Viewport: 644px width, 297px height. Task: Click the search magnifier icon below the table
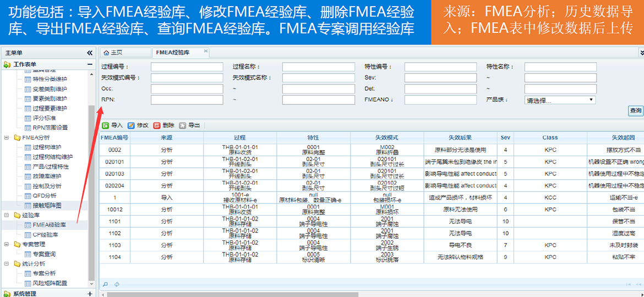(x=105, y=284)
